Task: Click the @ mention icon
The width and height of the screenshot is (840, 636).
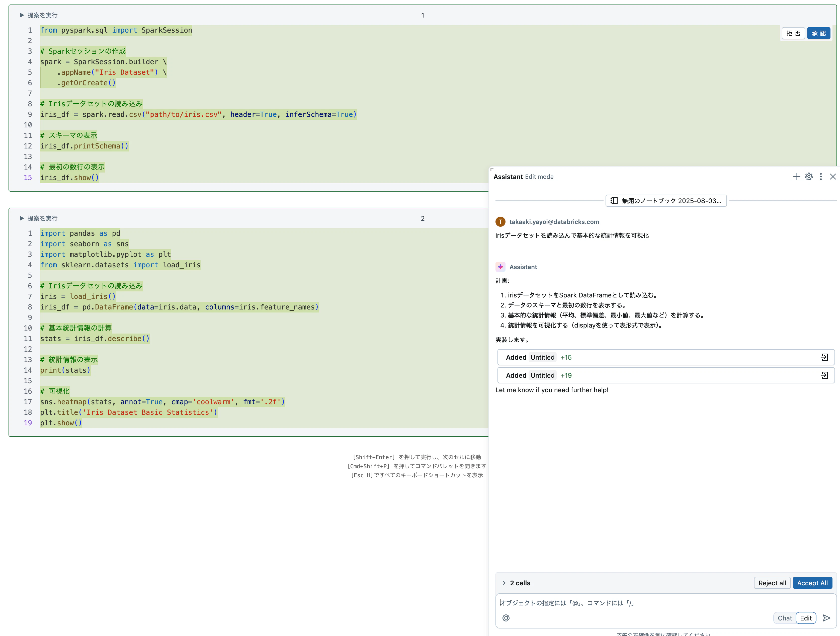Action: [x=506, y=618]
